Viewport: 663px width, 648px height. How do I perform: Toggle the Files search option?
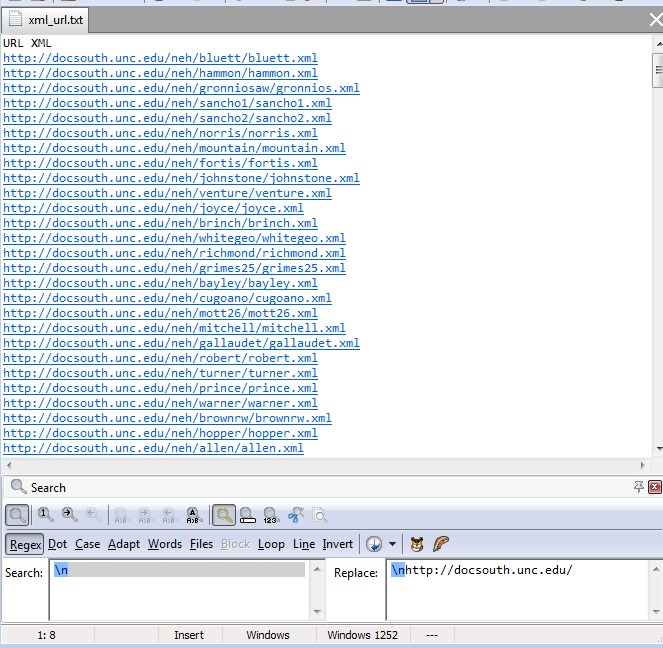[x=201, y=544]
